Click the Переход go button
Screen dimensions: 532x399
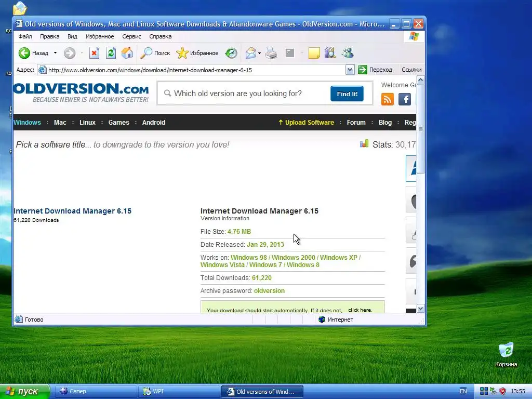[375, 70]
